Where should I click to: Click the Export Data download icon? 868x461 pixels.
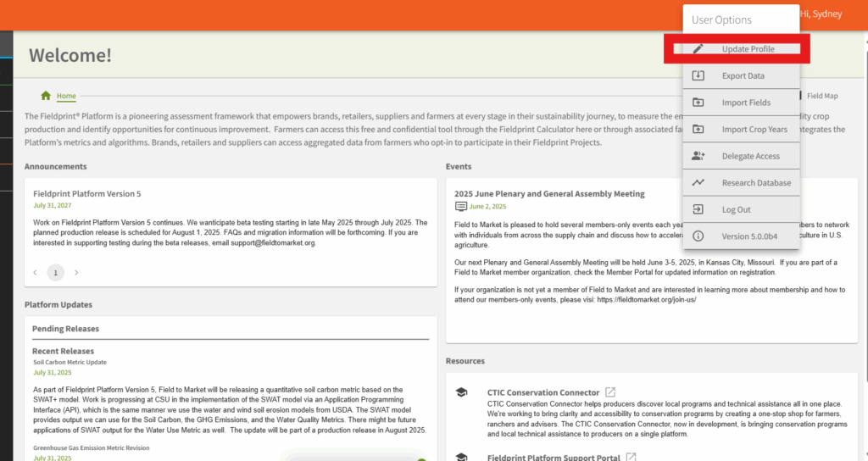[698, 75]
